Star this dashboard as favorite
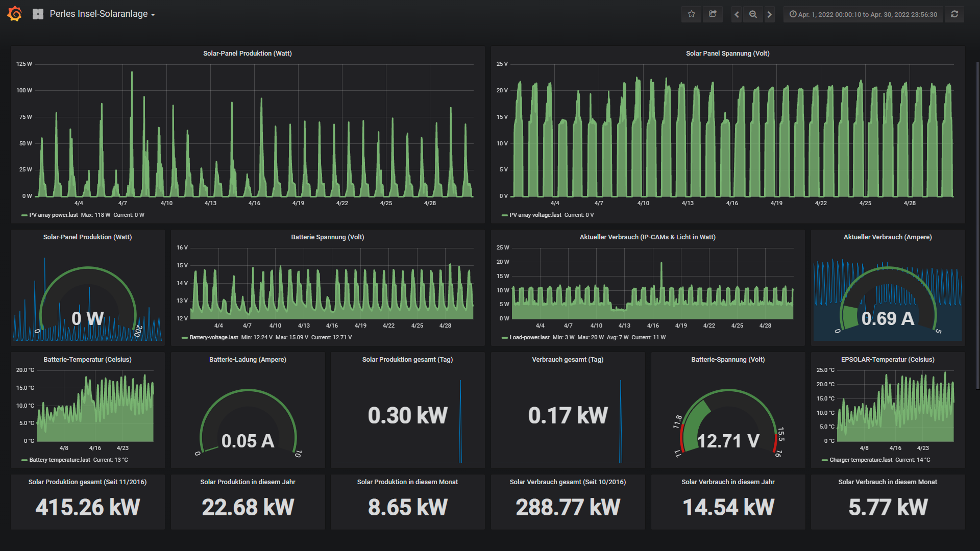This screenshot has height=551, width=980. [x=691, y=14]
